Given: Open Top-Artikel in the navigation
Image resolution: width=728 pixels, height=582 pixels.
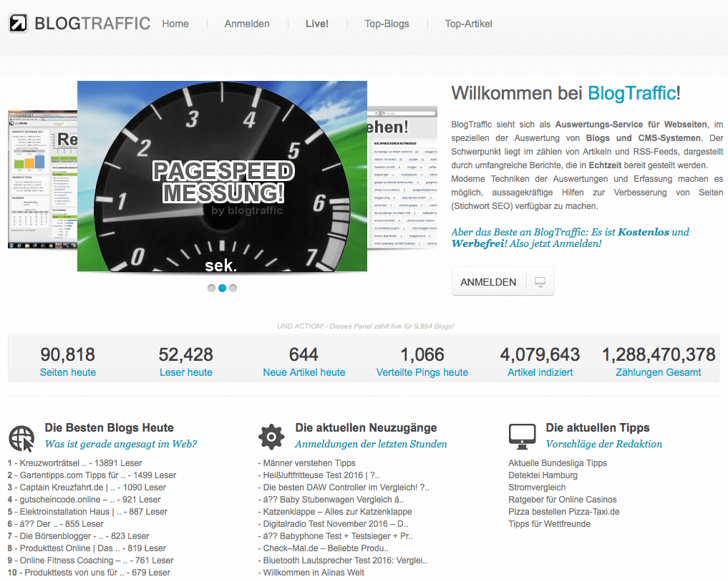Looking at the screenshot, I should coord(468,24).
